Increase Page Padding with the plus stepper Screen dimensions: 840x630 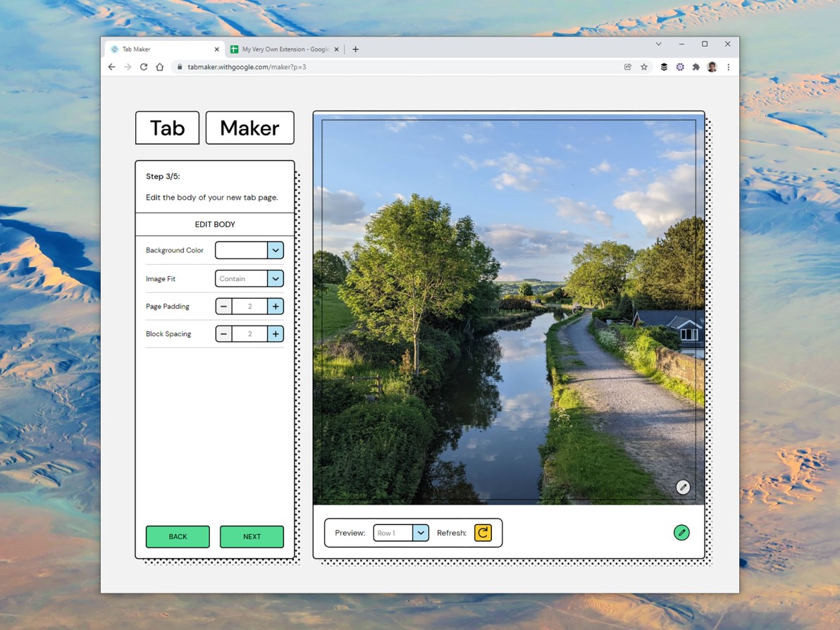pyautogui.click(x=275, y=306)
